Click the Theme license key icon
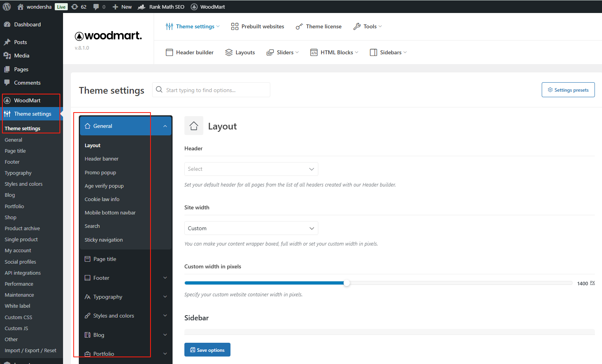Viewport: 602px width, 364px height. point(299,26)
